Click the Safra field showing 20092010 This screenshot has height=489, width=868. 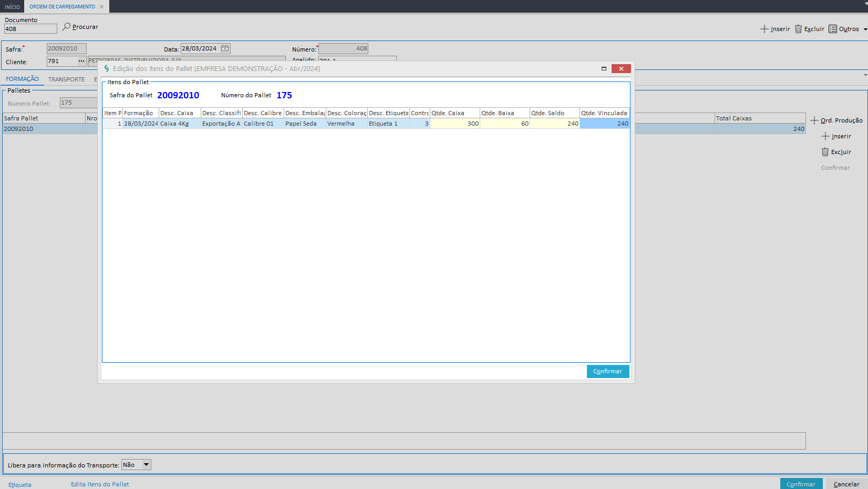[66, 48]
